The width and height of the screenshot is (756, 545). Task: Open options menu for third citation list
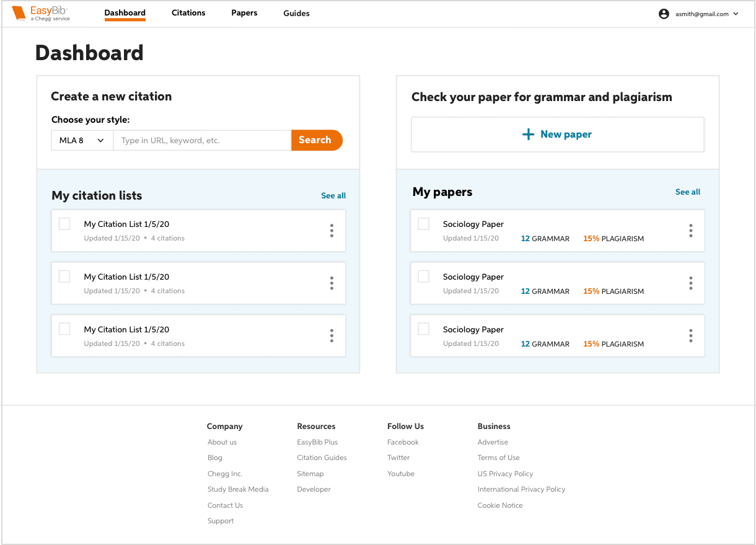tap(332, 336)
